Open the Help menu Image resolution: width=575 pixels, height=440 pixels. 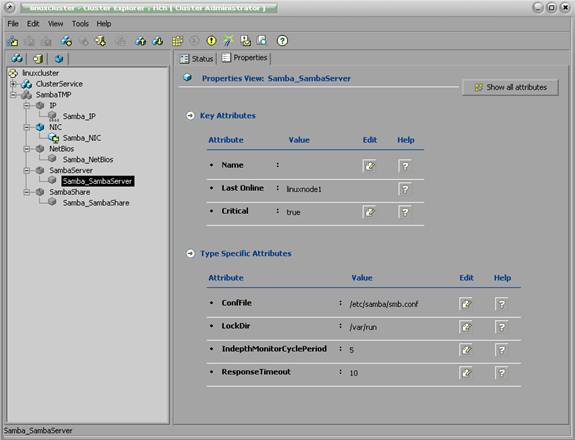tap(104, 24)
